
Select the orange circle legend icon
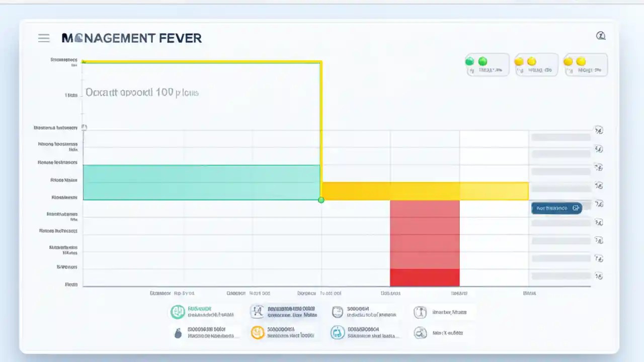click(257, 332)
